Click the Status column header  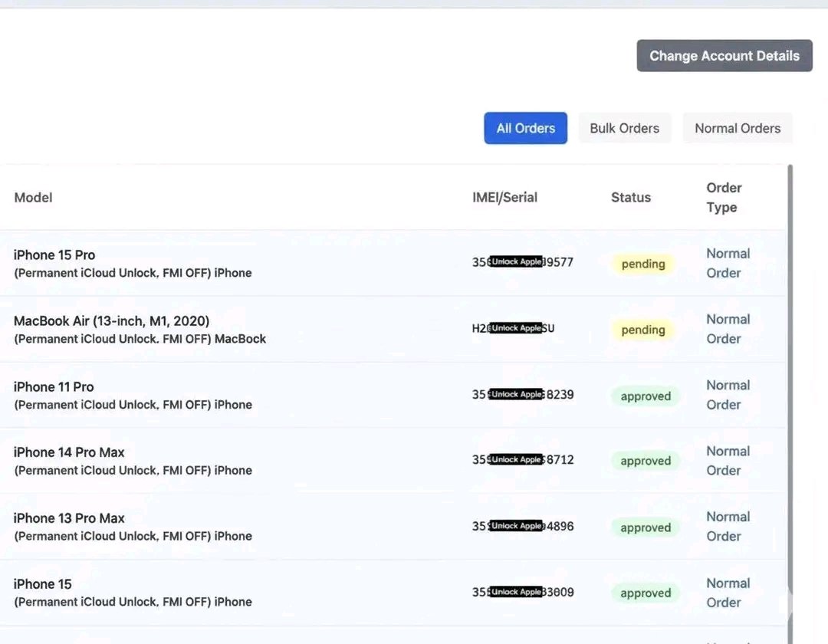pos(630,198)
